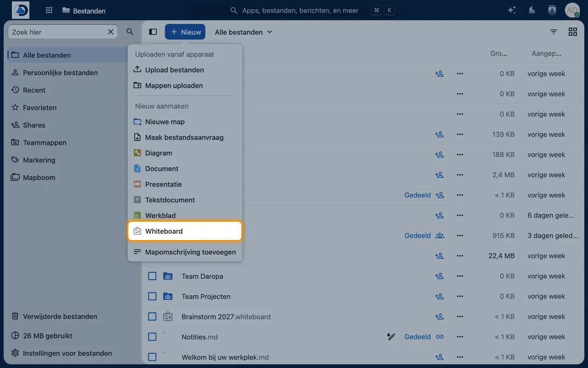Clear the 'Zoek hier' search field

pos(111,32)
